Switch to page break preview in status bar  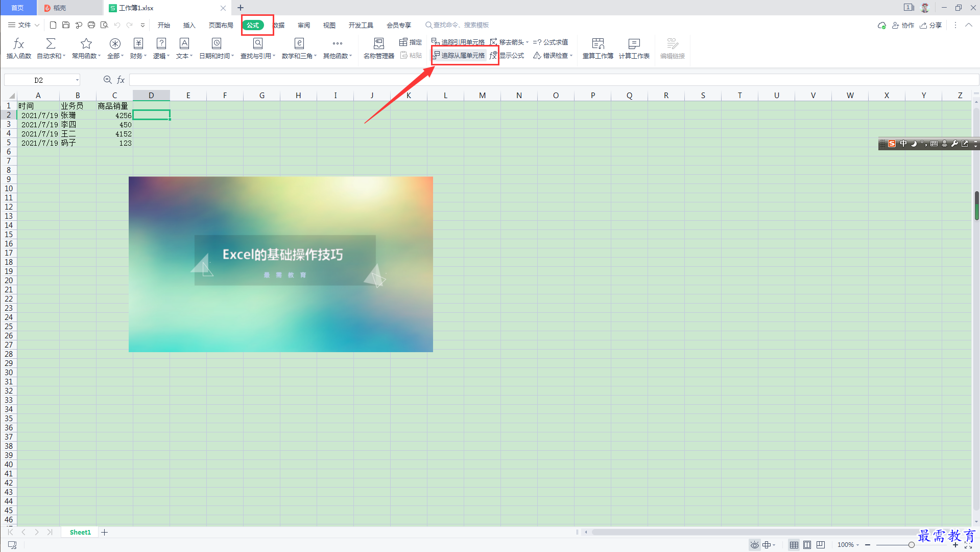click(820, 545)
